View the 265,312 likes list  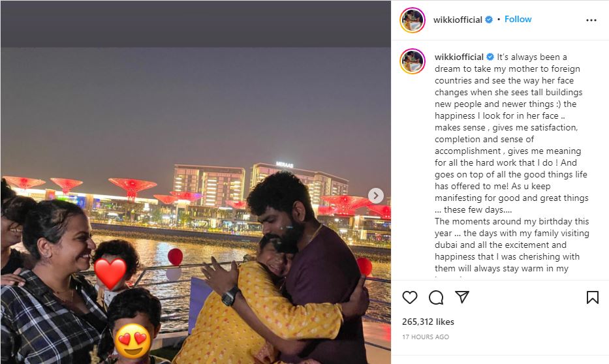428,322
